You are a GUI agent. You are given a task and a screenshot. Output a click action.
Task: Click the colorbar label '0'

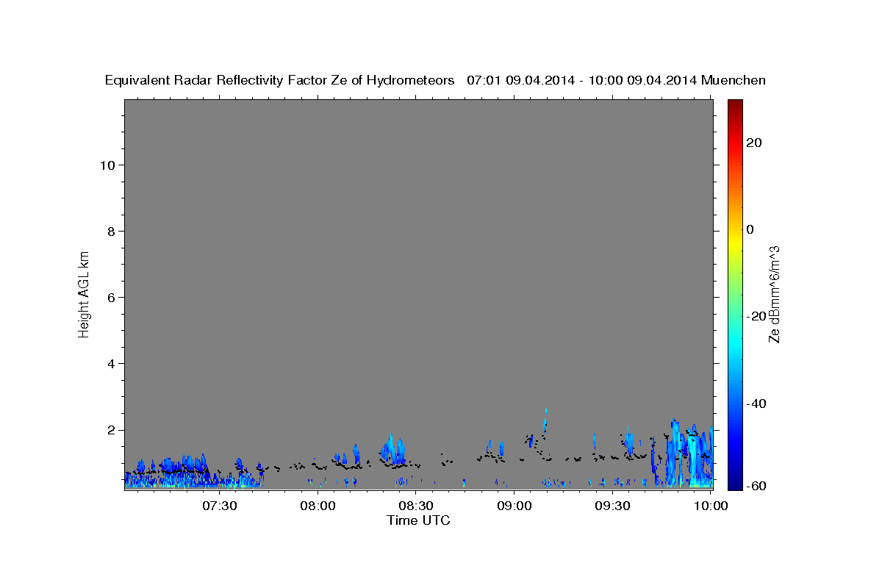pos(750,229)
